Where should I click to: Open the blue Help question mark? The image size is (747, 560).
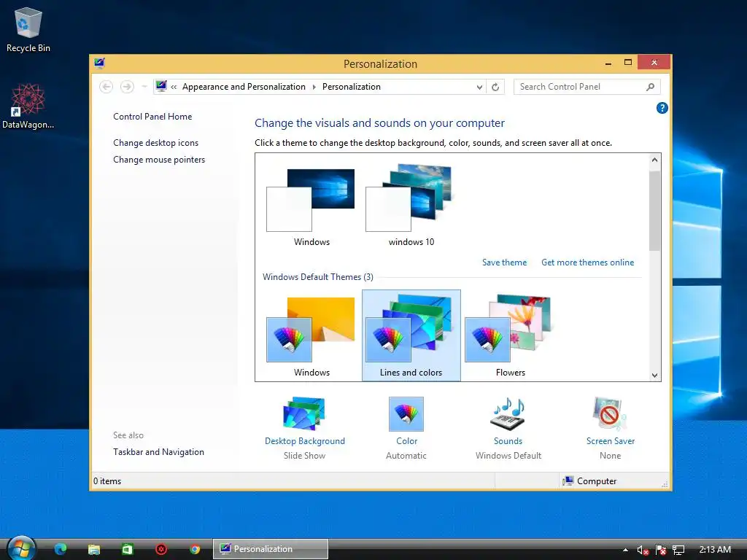pos(662,108)
